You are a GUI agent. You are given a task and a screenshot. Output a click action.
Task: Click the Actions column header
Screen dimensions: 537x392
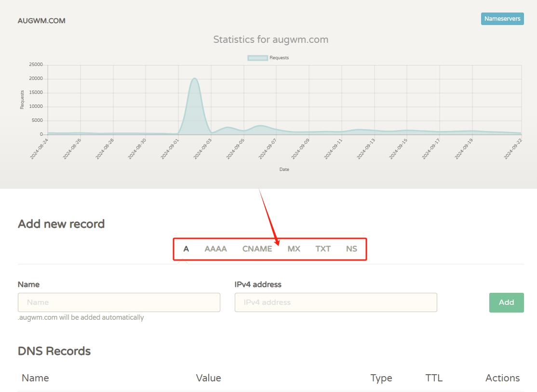click(x=502, y=378)
